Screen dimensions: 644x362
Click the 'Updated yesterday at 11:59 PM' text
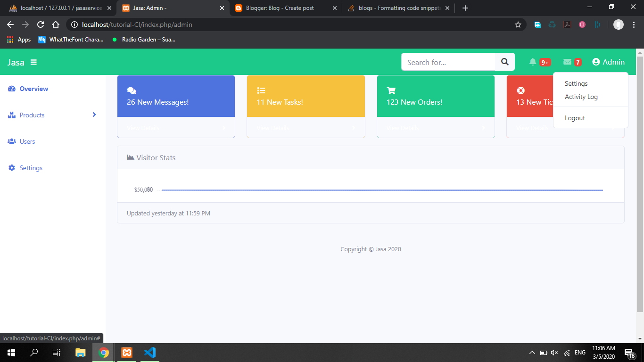pyautogui.click(x=168, y=213)
